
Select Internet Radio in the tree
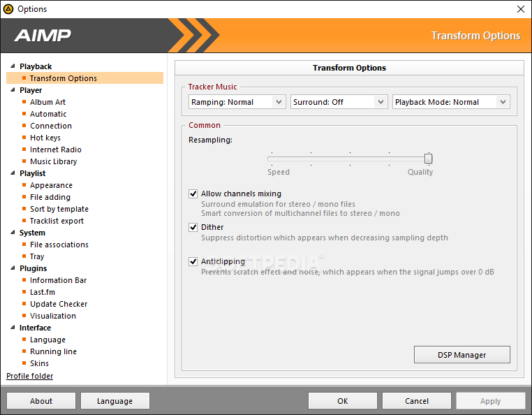point(56,150)
